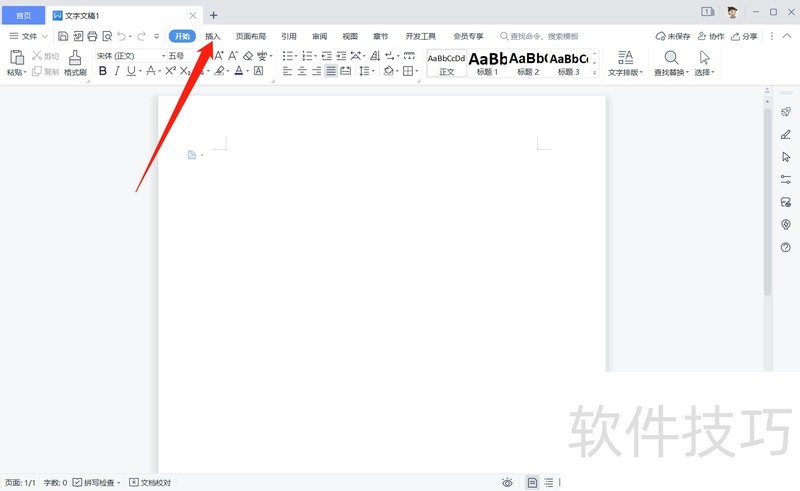Click the Share (分享) button
800x491 pixels.
pyautogui.click(x=744, y=36)
